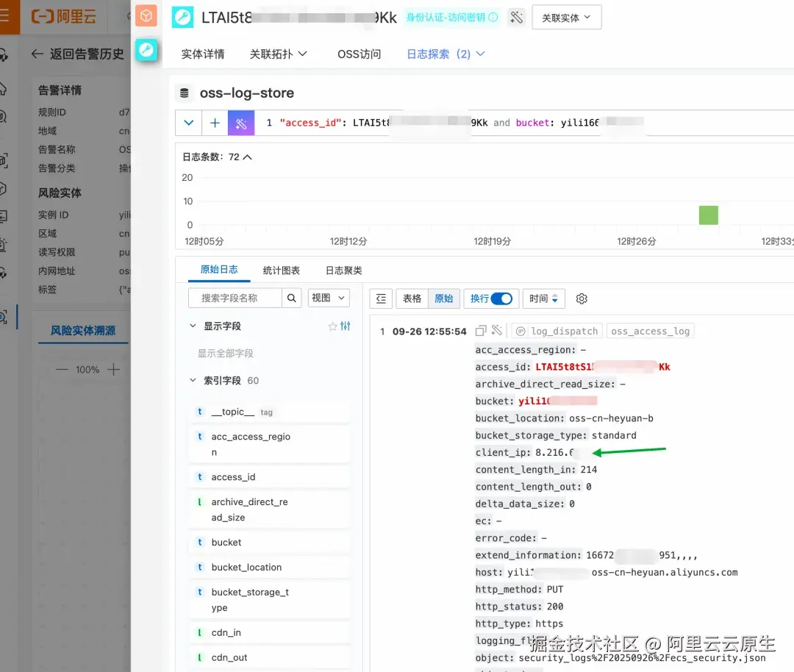Select the 表格 view mode
Viewport: 794px width, 672px height.
(412, 299)
